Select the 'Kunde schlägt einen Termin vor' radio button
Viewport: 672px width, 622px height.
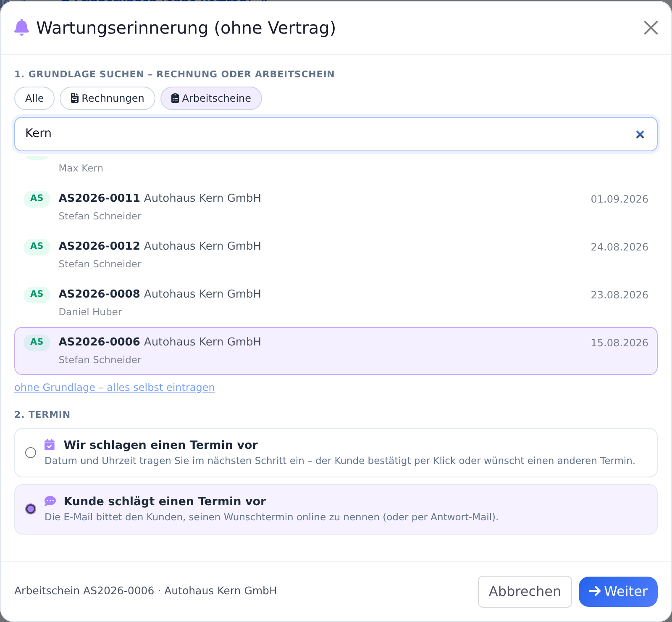point(31,509)
